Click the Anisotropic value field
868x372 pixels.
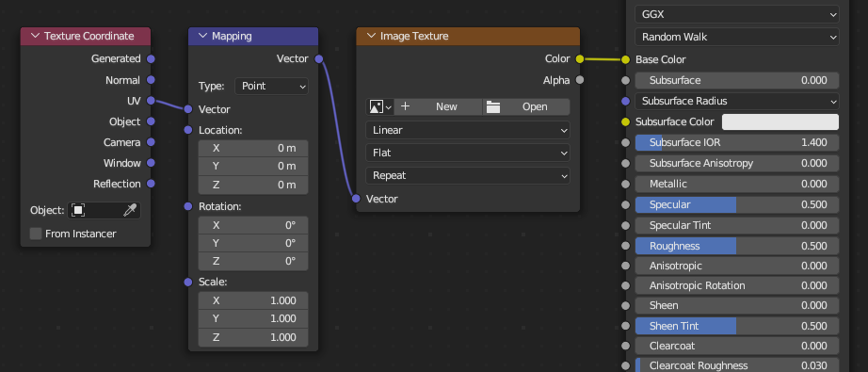coord(737,266)
